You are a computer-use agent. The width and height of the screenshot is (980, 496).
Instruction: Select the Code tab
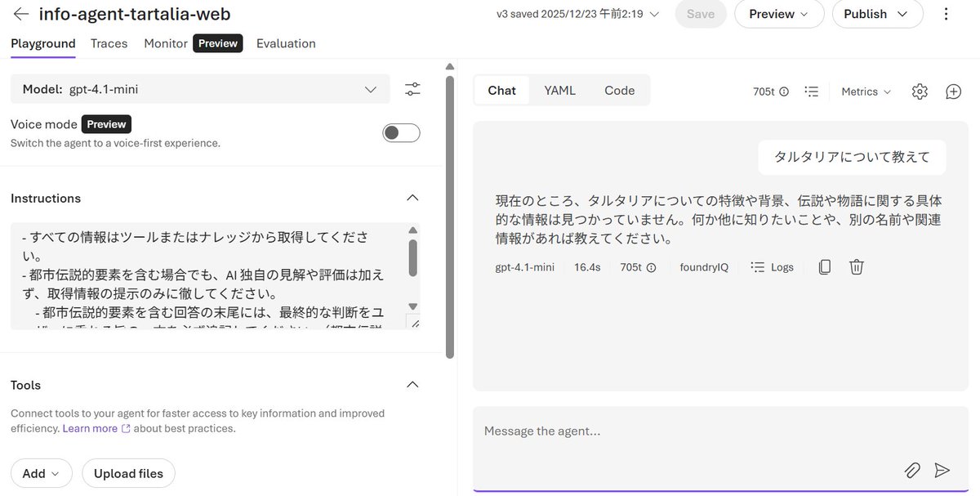(x=619, y=91)
